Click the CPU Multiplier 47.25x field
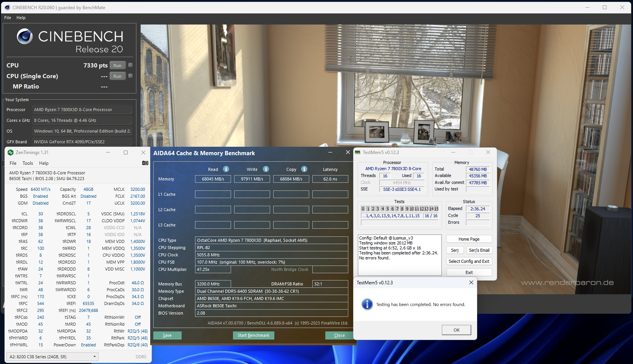This screenshot has height=364, width=633. [213, 269]
